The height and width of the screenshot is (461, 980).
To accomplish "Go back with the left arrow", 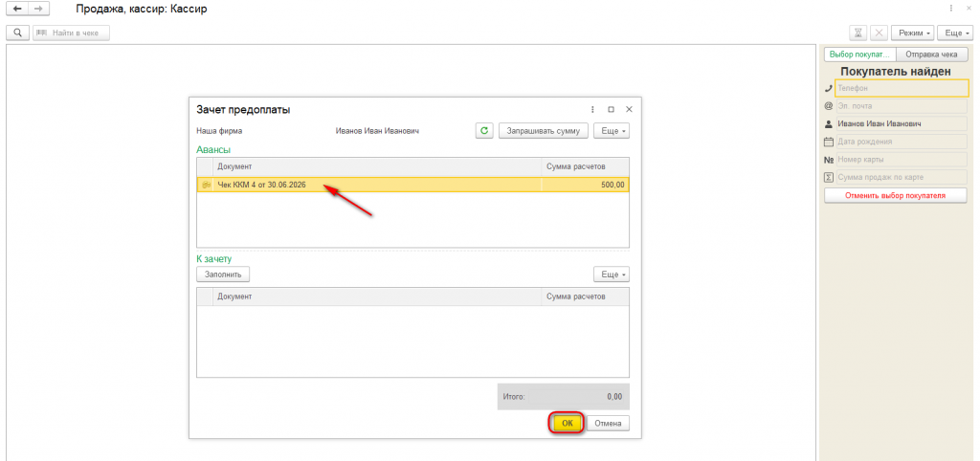I will tap(17, 10).
